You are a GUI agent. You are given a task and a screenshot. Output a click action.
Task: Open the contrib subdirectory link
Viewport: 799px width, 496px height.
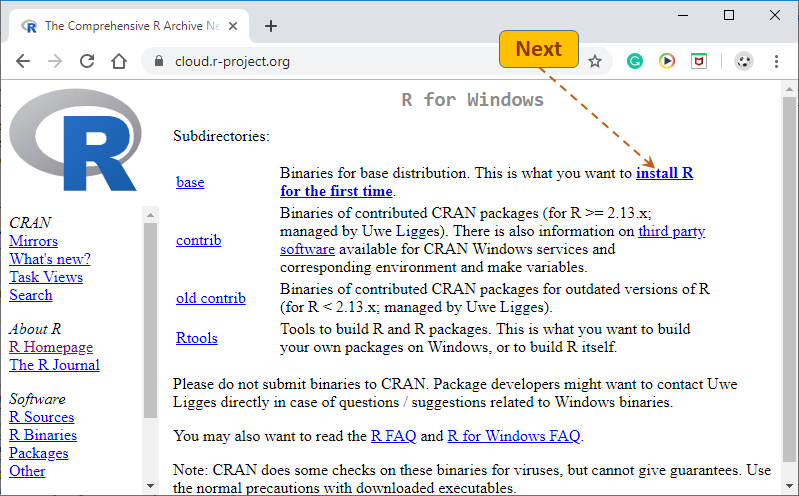[199, 240]
